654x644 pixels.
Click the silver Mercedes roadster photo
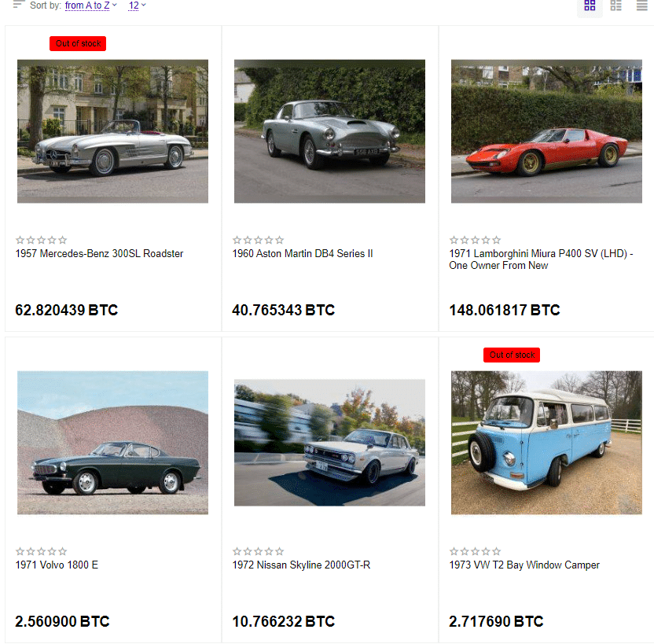point(112,131)
